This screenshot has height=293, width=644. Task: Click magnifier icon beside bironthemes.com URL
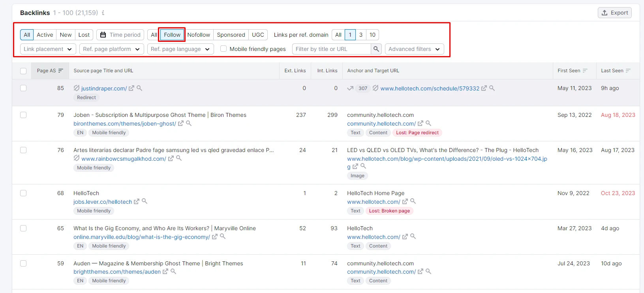[x=189, y=123]
